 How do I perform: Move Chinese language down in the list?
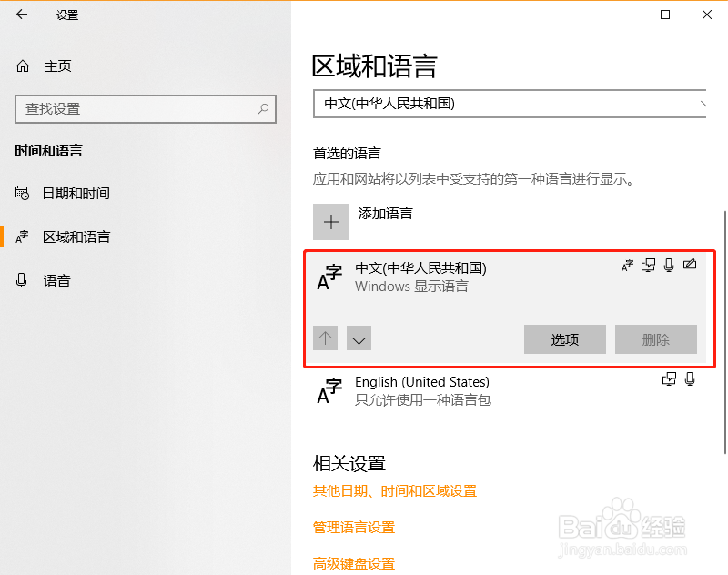click(359, 338)
